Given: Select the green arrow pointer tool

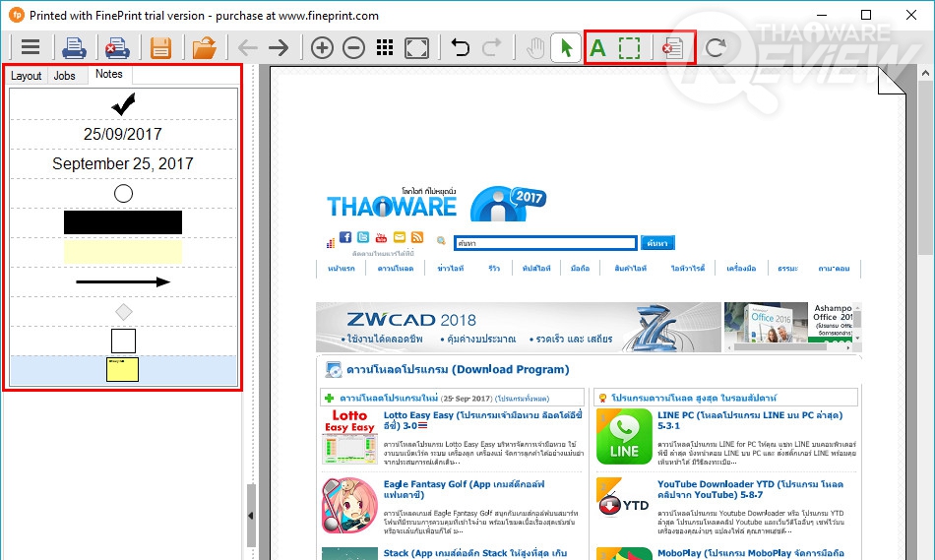Looking at the screenshot, I should (x=567, y=47).
